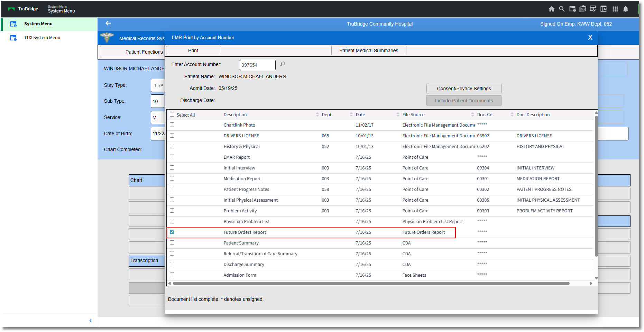This screenshot has height=332, width=644.
Task: Open the System Menu breadcrumb title
Action: coord(62,11)
